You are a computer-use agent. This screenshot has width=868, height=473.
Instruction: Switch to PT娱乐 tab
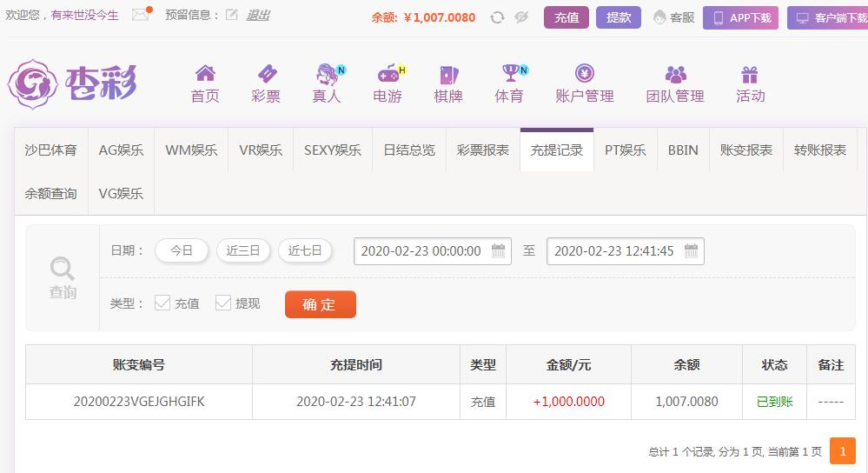[x=626, y=150]
